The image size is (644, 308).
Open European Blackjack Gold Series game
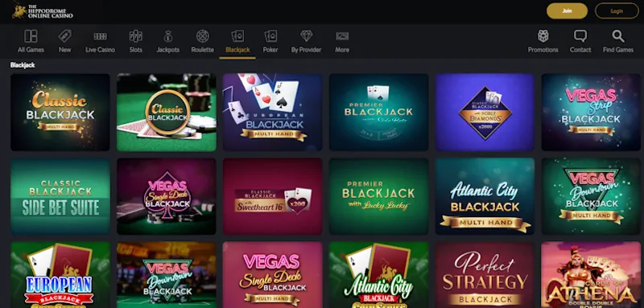[x=60, y=275]
